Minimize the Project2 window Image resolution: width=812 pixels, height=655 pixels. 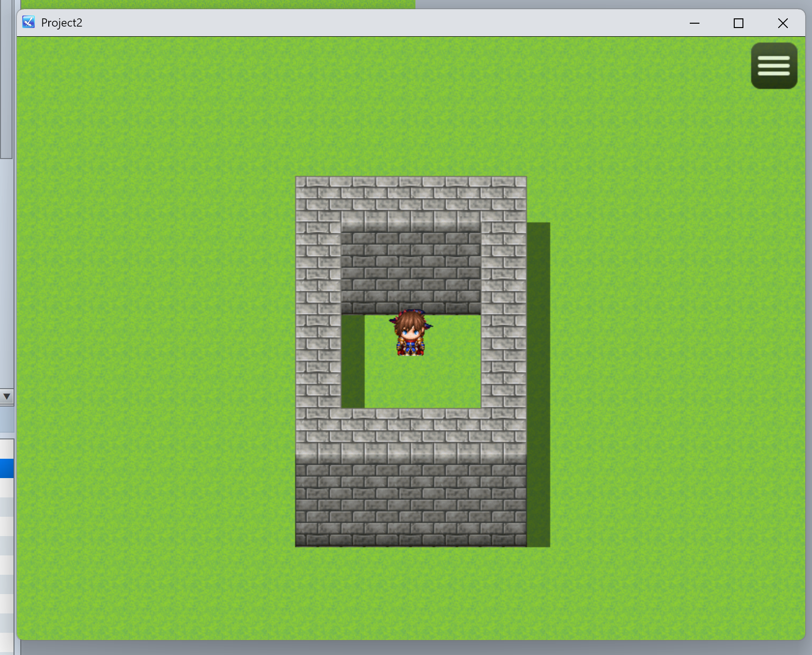[695, 23]
